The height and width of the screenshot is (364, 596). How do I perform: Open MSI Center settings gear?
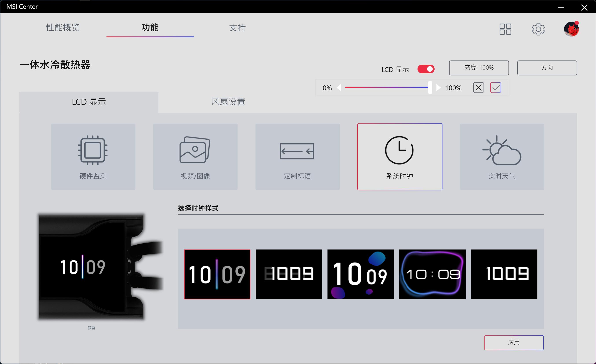[539, 29]
